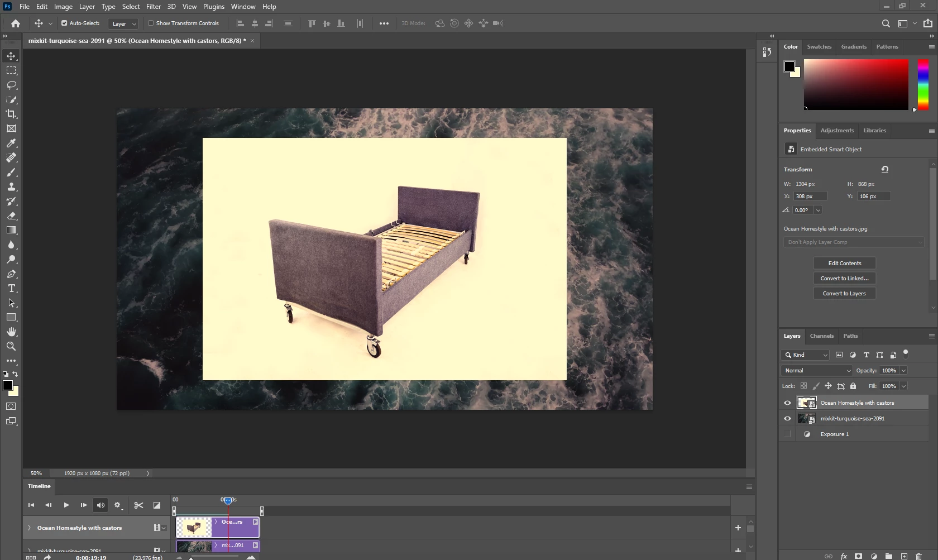Go to first frame of timeline
The height and width of the screenshot is (560, 938).
(31, 505)
